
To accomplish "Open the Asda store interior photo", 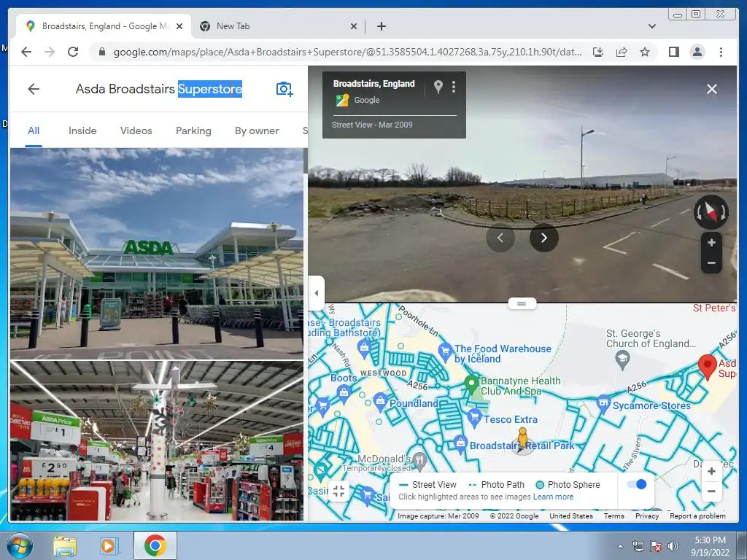I will click(157, 440).
